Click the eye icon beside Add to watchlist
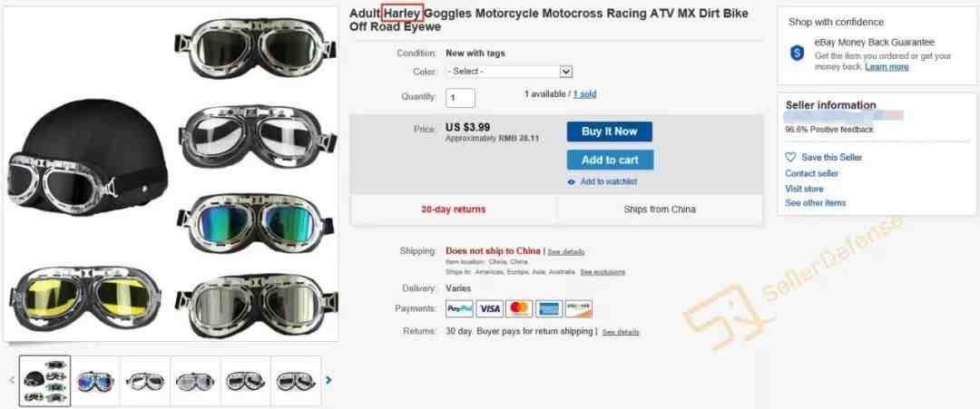Image resolution: width=980 pixels, height=409 pixels. click(572, 181)
